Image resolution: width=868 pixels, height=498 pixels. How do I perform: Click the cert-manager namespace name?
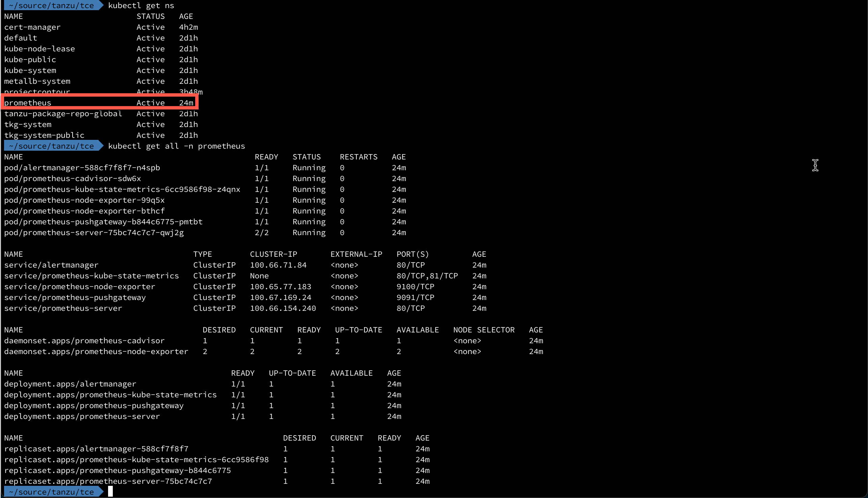32,27
